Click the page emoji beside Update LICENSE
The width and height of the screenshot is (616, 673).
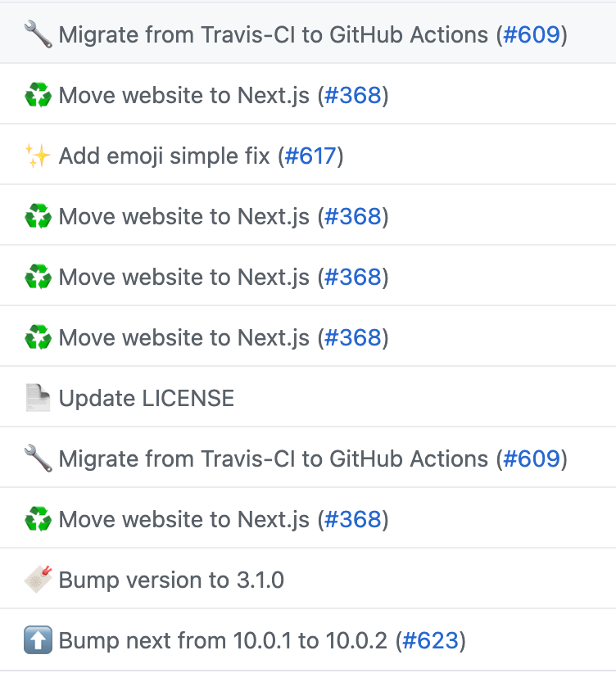pyautogui.click(x=38, y=398)
